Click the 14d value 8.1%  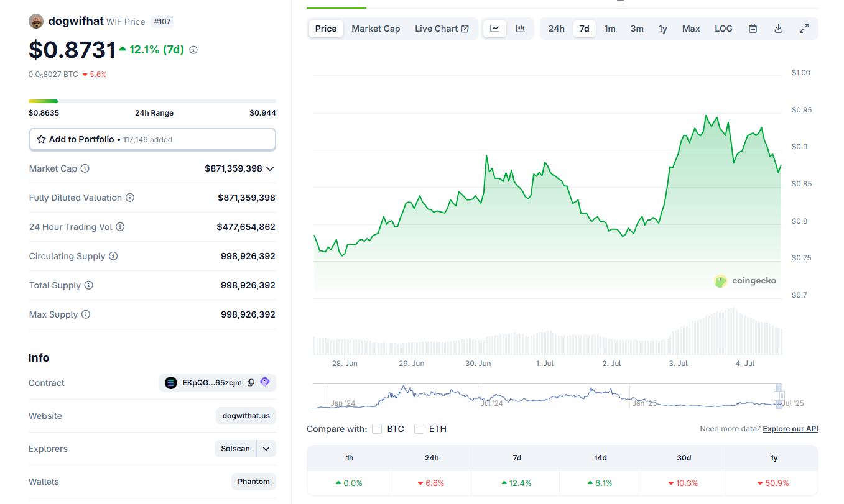pyautogui.click(x=600, y=483)
